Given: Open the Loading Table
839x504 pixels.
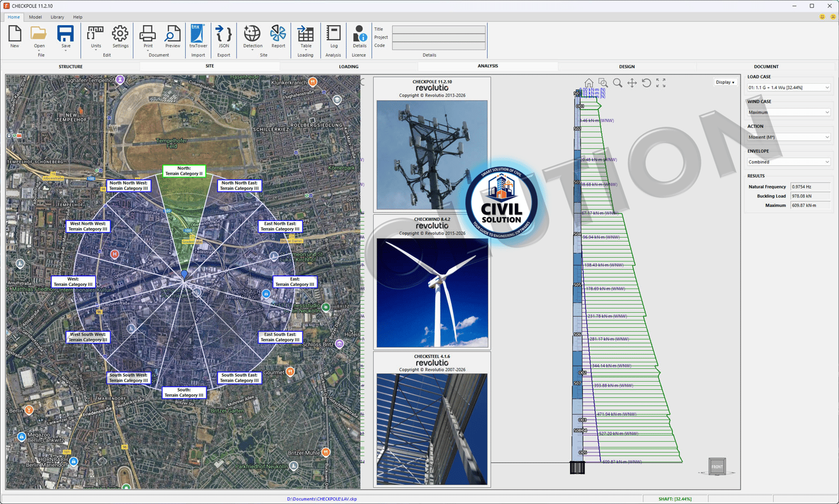Looking at the screenshot, I should coord(305,37).
